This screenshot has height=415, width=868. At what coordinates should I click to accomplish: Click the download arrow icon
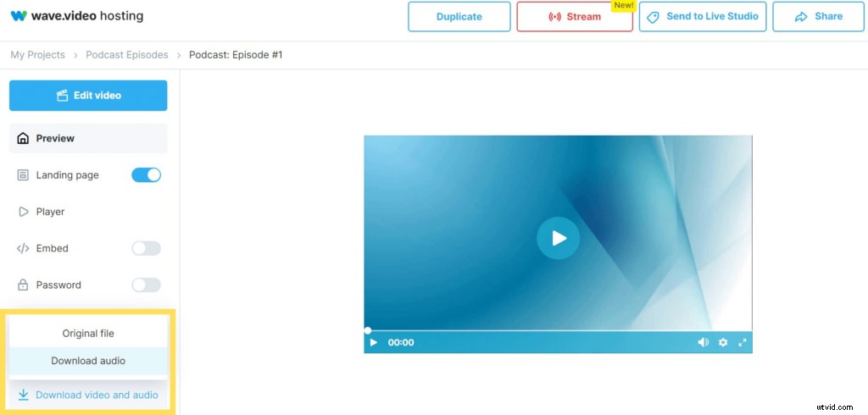tap(23, 395)
